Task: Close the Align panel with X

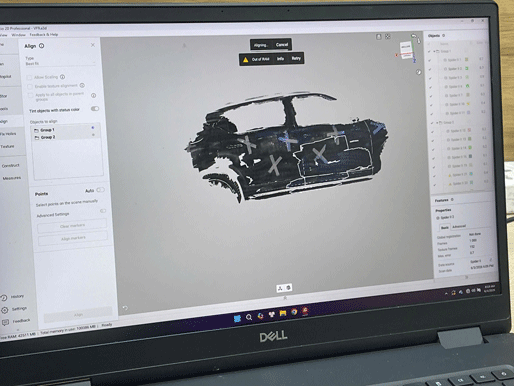Action: point(93,45)
